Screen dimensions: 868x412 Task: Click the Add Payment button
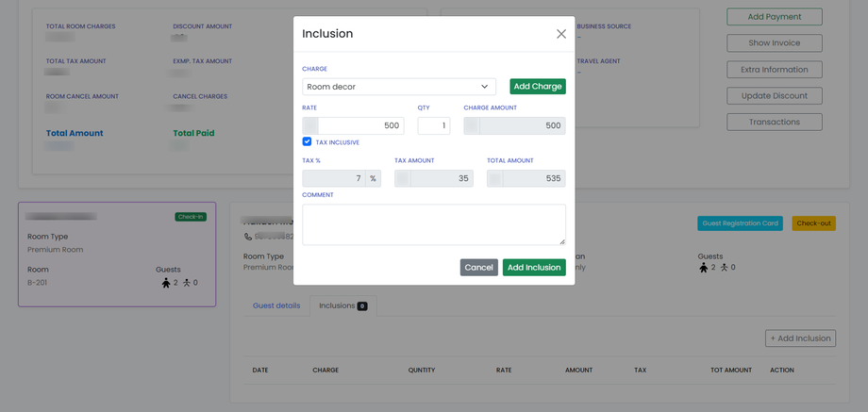click(x=774, y=17)
